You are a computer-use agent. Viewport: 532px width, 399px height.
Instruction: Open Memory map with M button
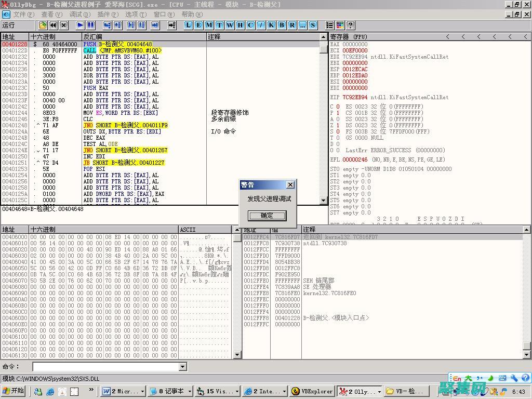point(209,25)
